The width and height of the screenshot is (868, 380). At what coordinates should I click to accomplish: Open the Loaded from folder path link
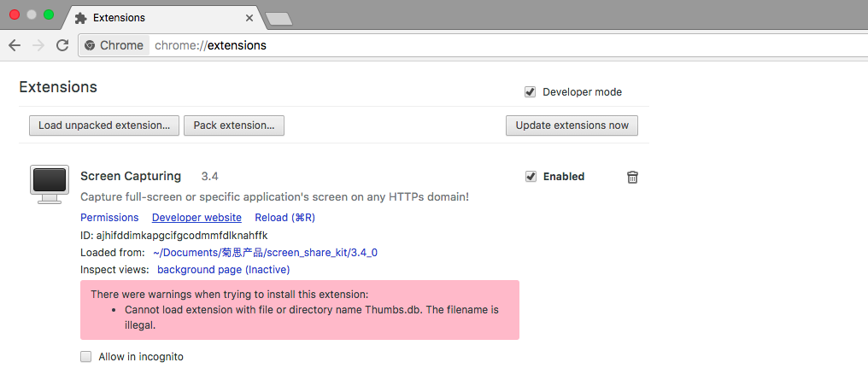pyautogui.click(x=266, y=253)
